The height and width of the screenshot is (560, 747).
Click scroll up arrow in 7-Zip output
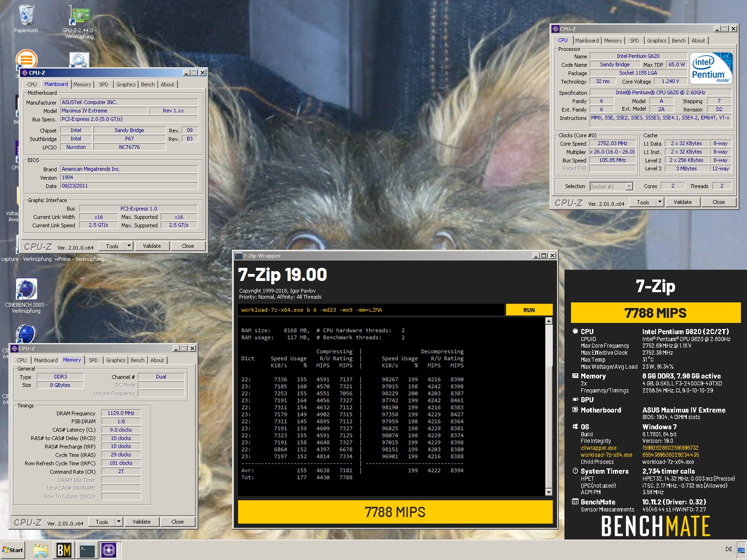tap(549, 321)
